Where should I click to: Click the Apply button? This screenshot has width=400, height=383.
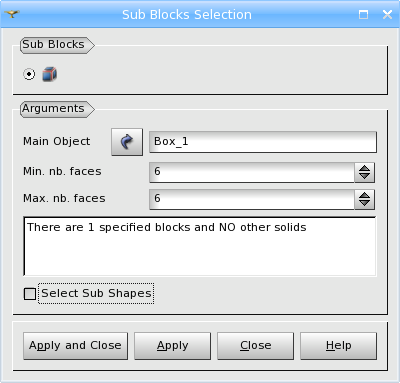pos(172,346)
